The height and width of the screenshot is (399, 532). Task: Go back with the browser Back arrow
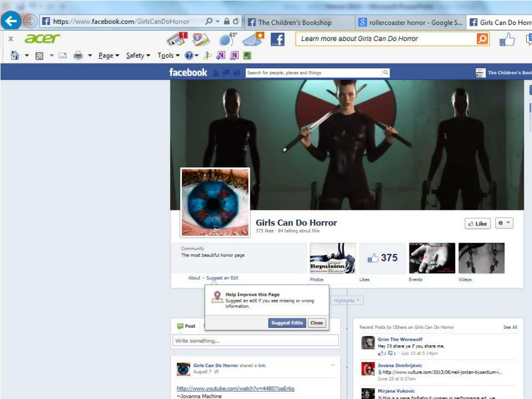[10, 21]
